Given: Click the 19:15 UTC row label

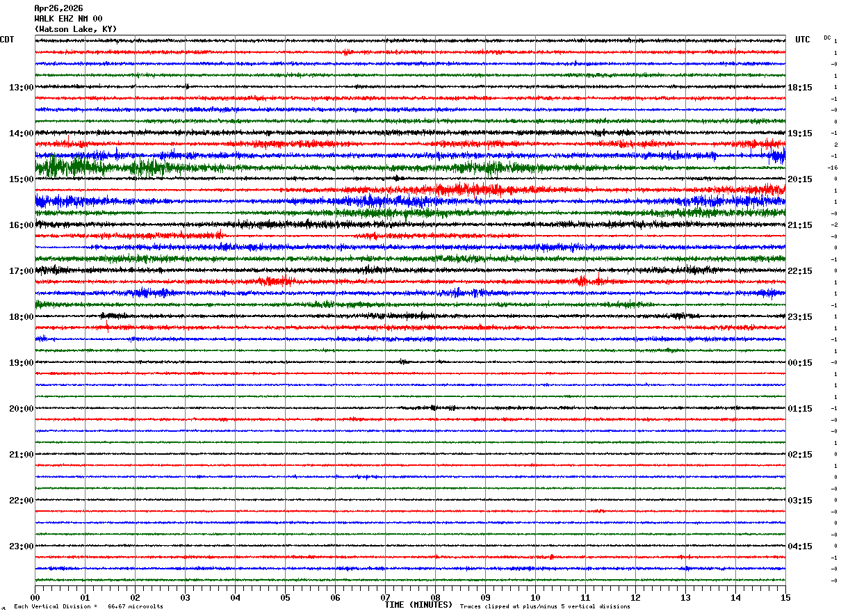Looking at the screenshot, I should click(x=800, y=133).
